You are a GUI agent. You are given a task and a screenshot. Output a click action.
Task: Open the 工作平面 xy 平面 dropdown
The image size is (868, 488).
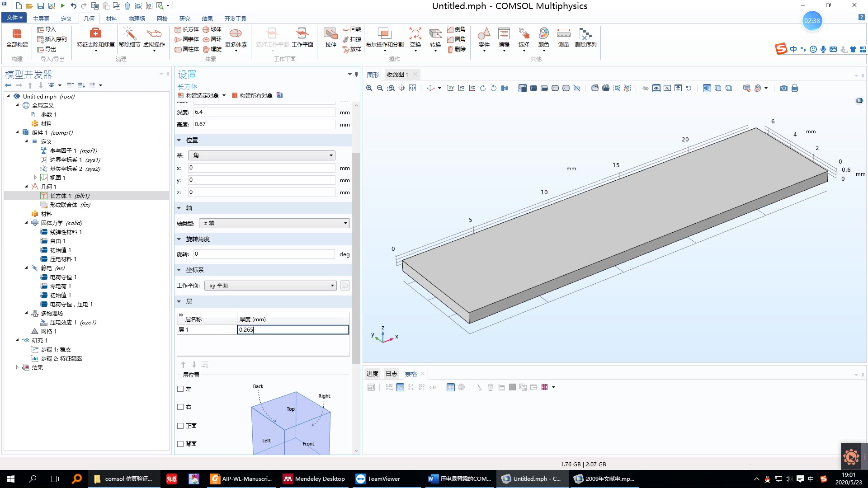[270, 286]
